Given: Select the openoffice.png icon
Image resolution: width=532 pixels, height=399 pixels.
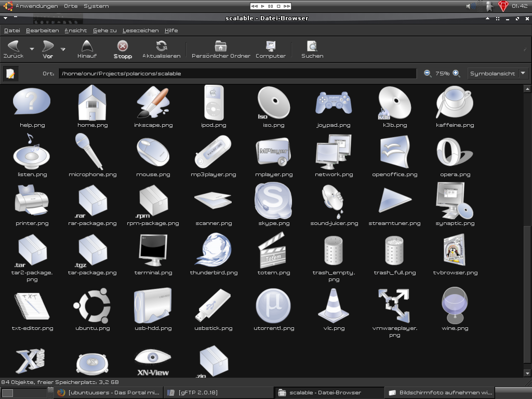Looking at the screenshot, I should (395, 152).
